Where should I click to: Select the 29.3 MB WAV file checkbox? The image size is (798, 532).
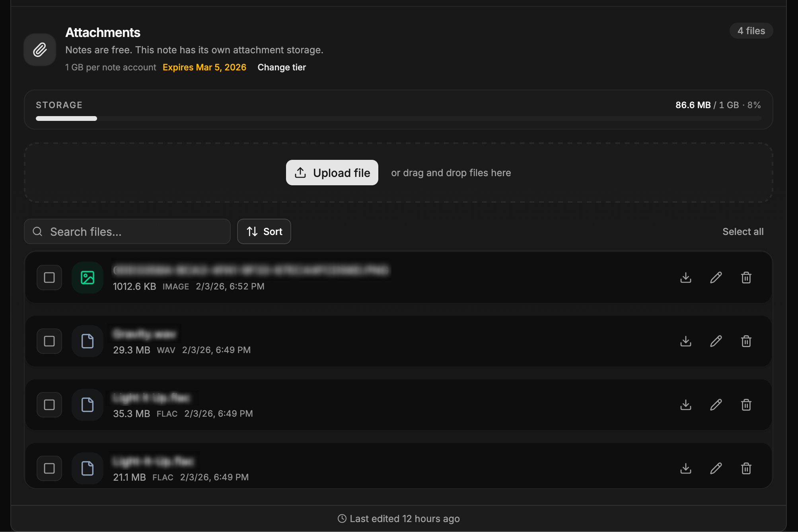[49, 341]
